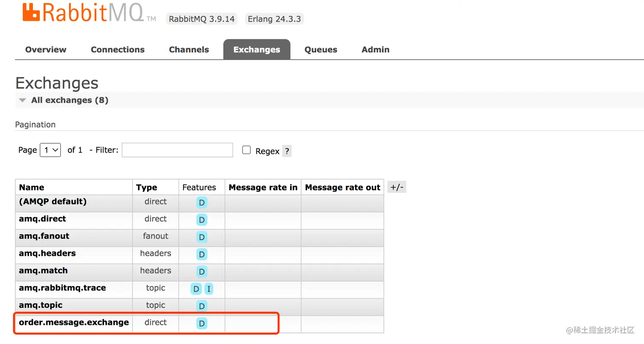Sort the table by Type column
644x344 pixels.
pos(147,187)
